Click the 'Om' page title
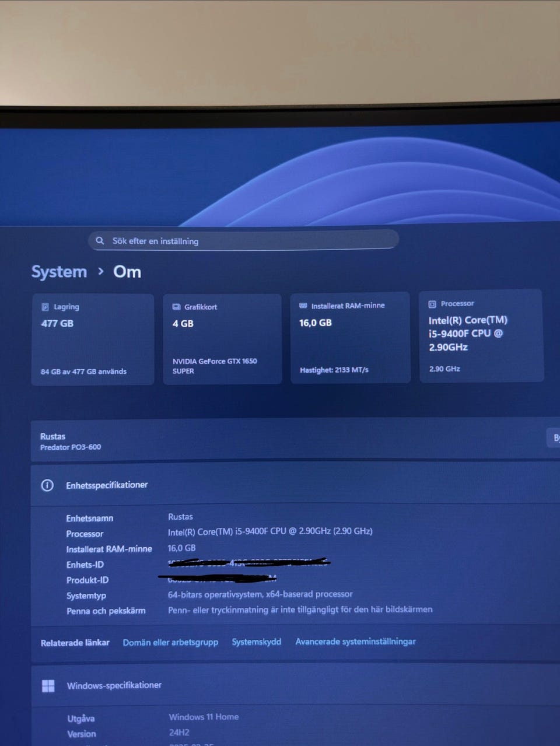Image resolution: width=560 pixels, height=746 pixels. tap(127, 272)
